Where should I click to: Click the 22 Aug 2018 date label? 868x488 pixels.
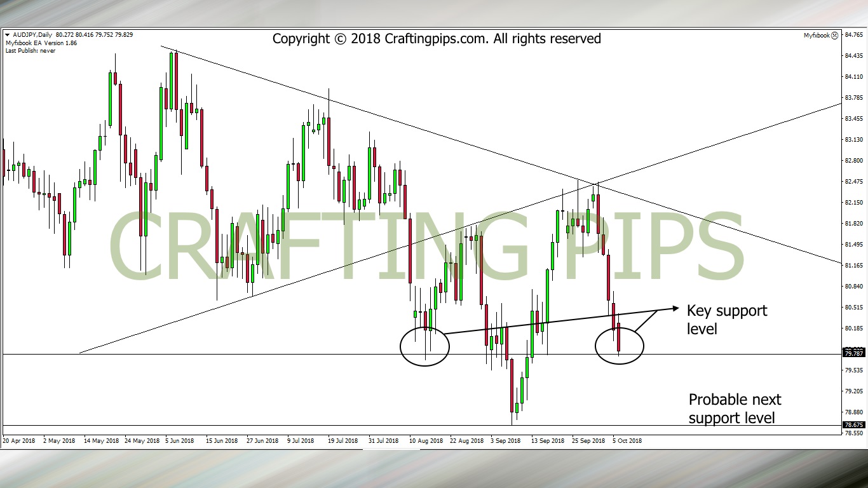coord(466,440)
